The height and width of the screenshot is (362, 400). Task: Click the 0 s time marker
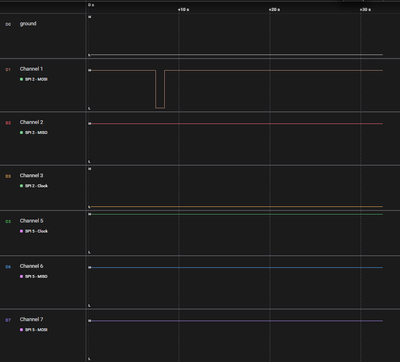[x=91, y=5]
